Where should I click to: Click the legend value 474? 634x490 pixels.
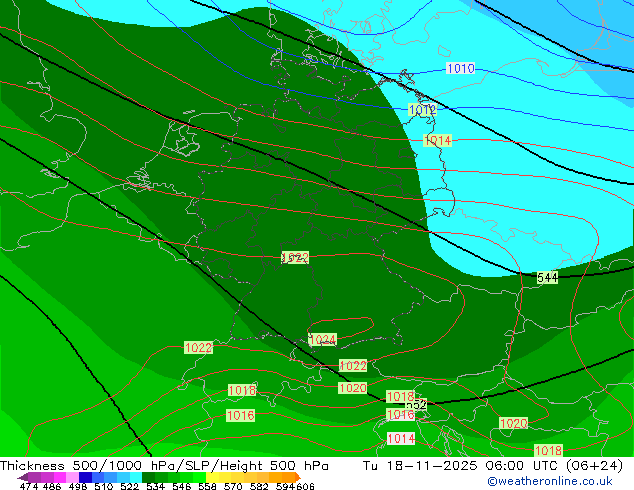(29, 486)
